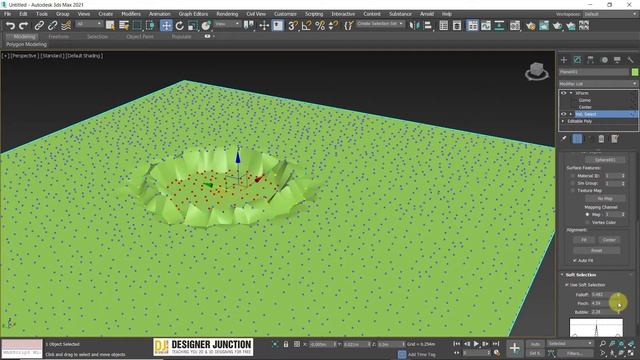Switch to the Utilities wrench panel tab
This screenshot has height=360, width=640.
pos(630,60)
